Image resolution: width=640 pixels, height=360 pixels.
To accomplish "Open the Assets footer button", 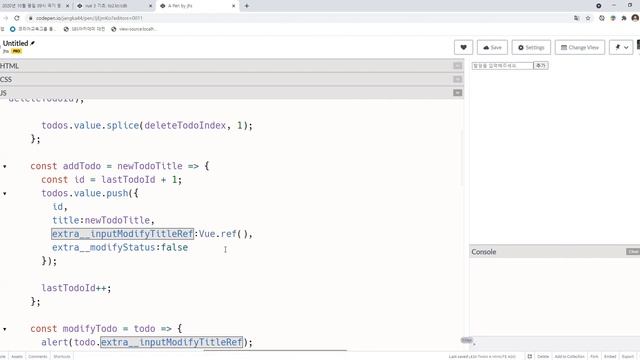I will point(17,356).
